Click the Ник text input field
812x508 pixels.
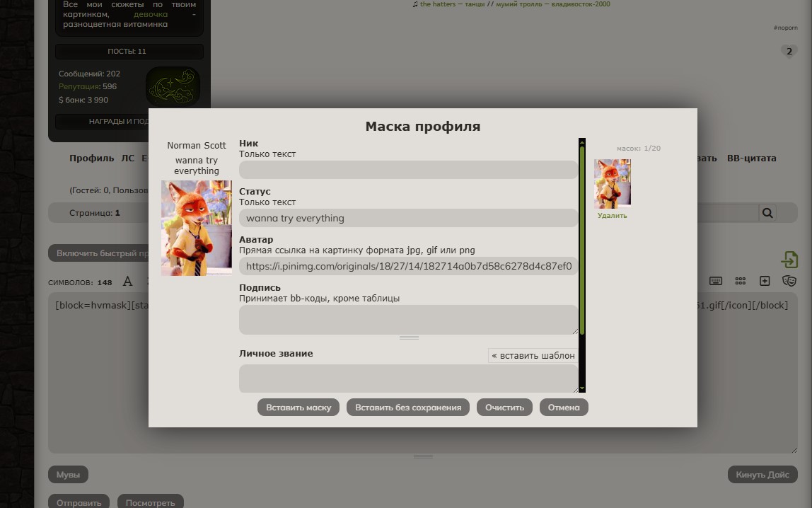click(x=408, y=170)
